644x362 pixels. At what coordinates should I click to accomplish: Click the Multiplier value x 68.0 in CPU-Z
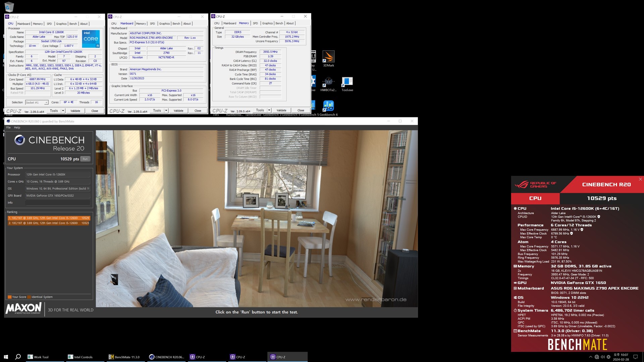37,84
